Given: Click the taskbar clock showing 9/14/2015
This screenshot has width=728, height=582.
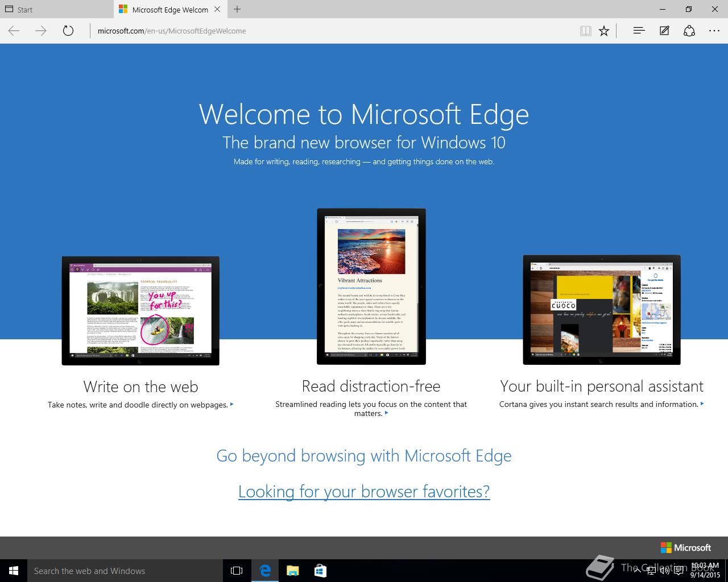Looking at the screenshot, I should tap(705, 571).
